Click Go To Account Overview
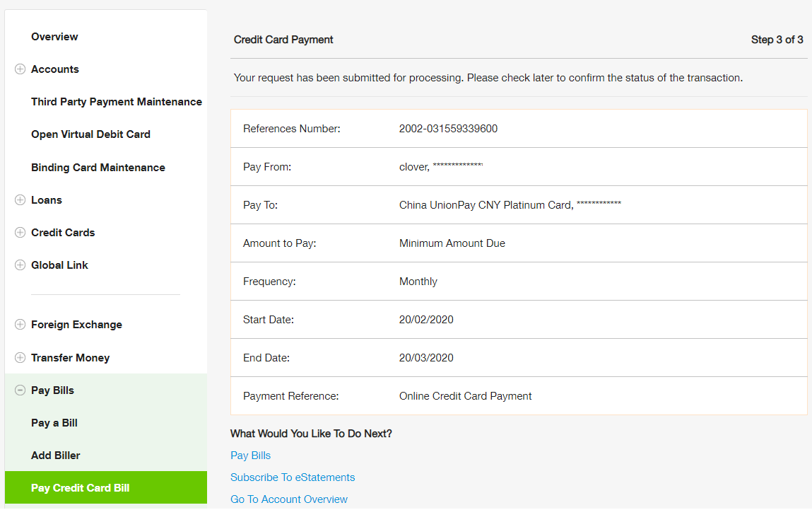 (289, 499)
